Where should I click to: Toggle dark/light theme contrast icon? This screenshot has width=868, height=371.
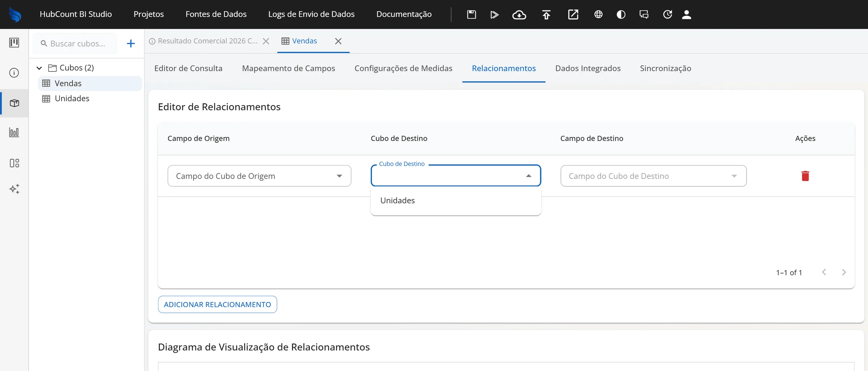(621, 14)
